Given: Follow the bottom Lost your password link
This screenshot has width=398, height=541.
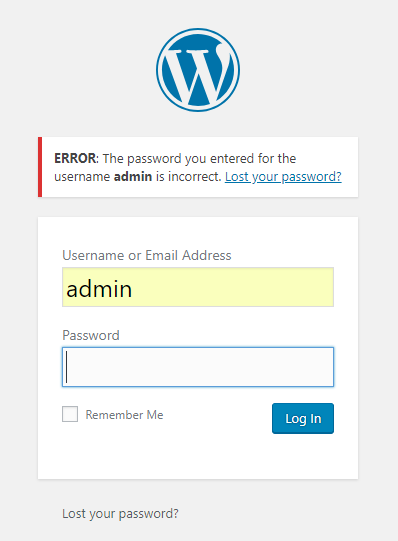Looking at the screenshot, I should 120,514.
